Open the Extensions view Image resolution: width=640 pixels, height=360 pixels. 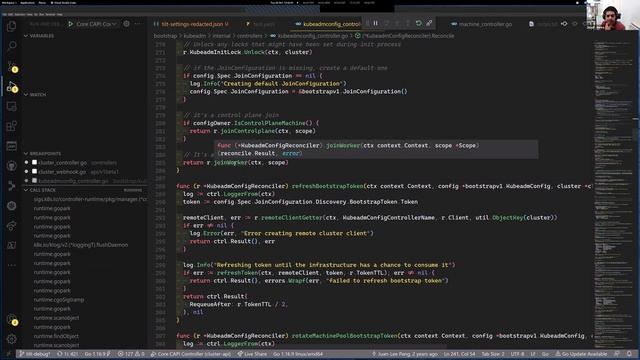tap(12, 126)
